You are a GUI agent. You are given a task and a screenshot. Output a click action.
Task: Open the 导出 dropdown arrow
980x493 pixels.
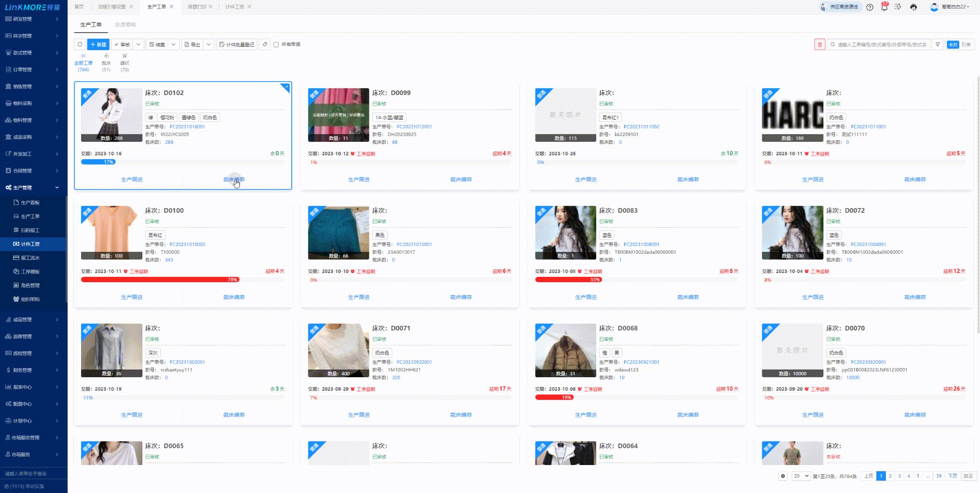pyautogui.click(x=209, y=44)
